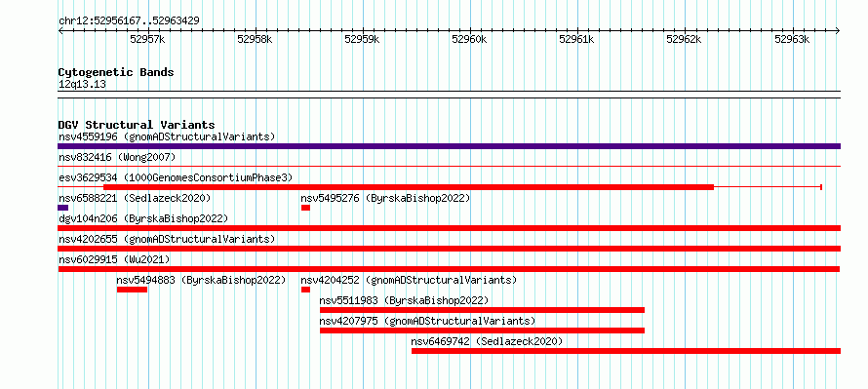
Task: Click the small red nsv5495276 bar
Action: point(305,208)
